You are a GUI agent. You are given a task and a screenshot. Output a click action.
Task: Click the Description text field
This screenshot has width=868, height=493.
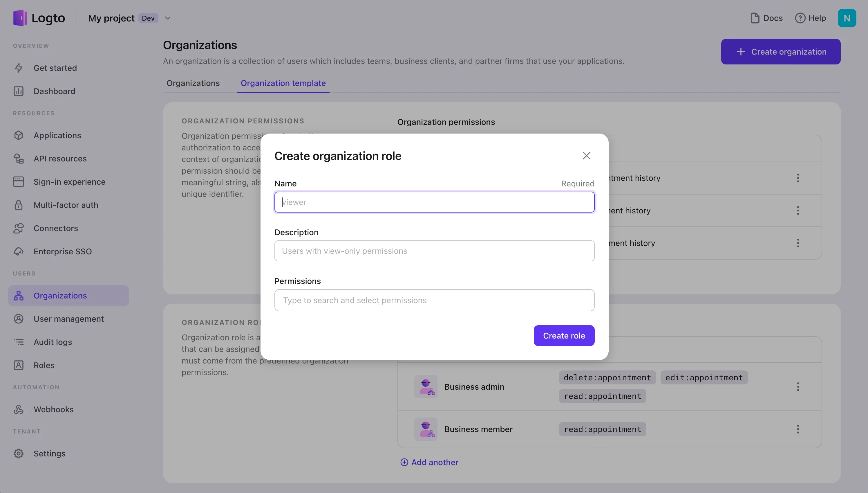[x=434, y=251]
